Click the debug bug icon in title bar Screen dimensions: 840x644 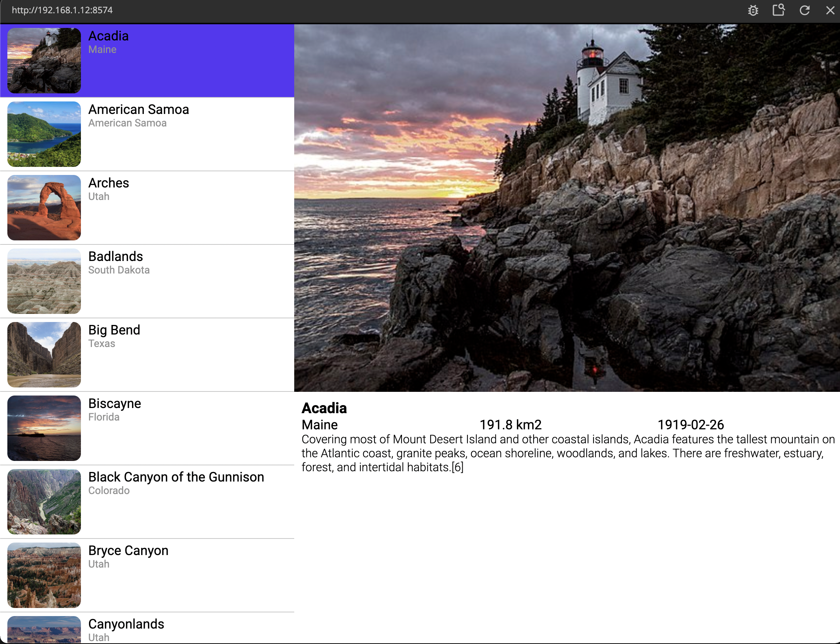pos(753,10)
